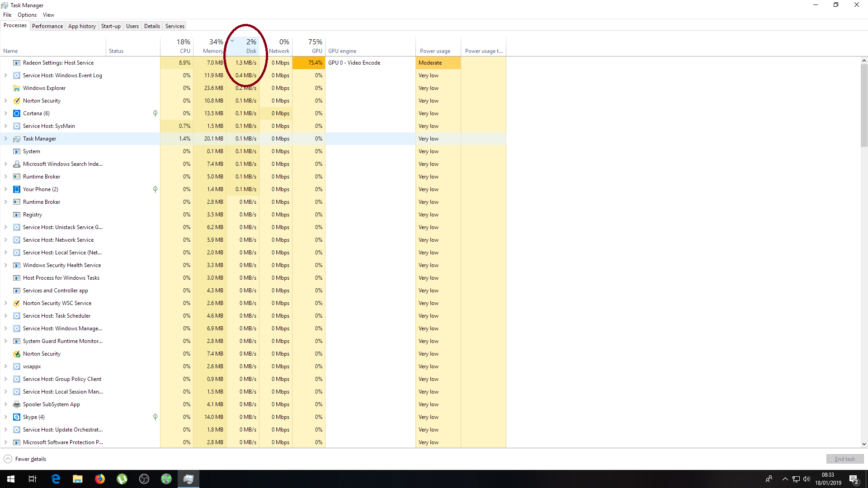Expand the Norton Security process group with 10.8 MB memory
868x488 pixels.
pos(5,101)
